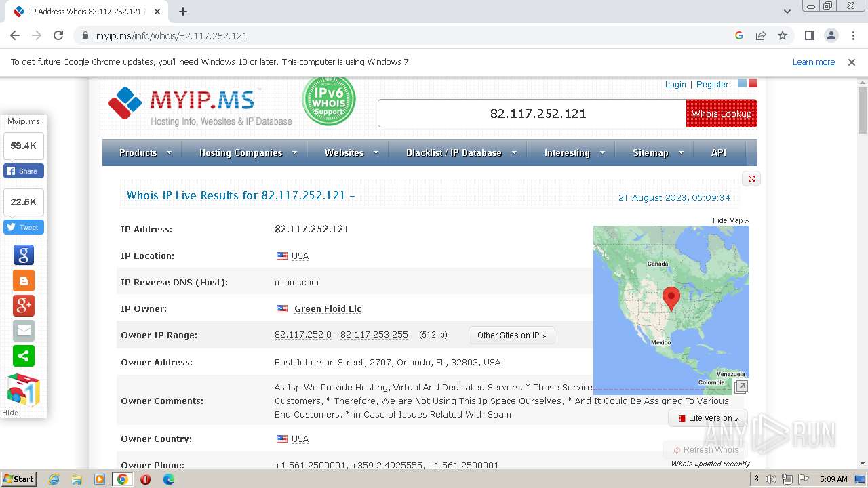Share the page by email icon
Screen dimensions: 868x488
click(x=24, y=330)
